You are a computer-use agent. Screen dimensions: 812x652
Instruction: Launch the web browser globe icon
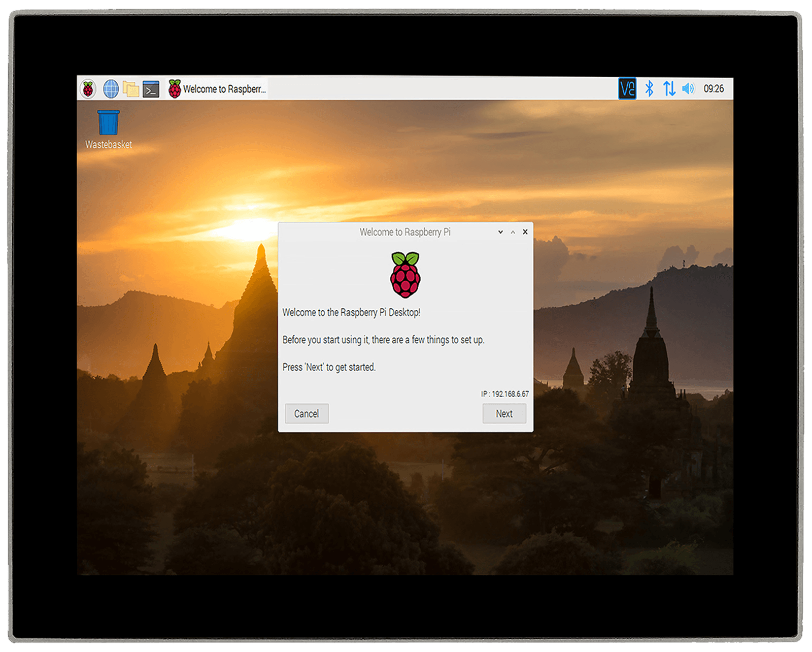(x=111, y=89)
